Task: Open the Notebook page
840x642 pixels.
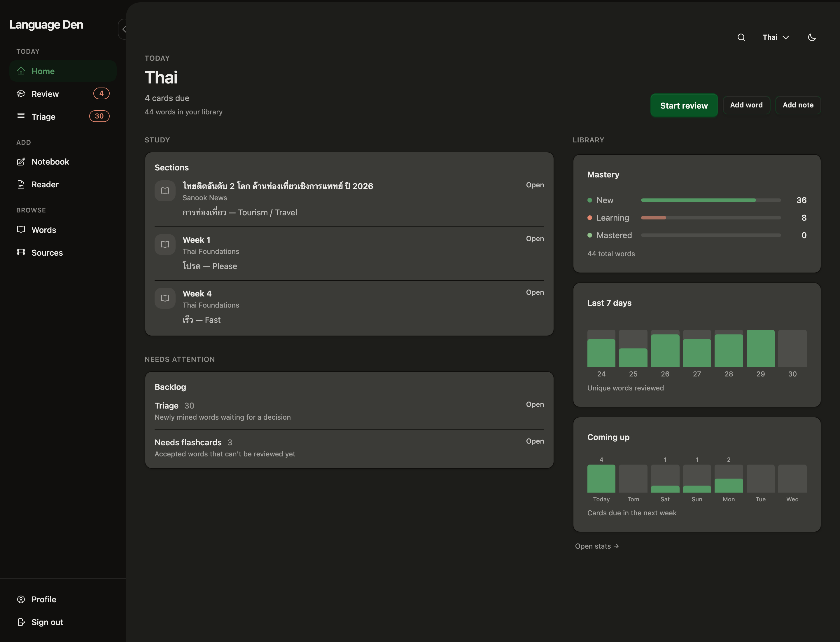Action: [x=63, y=162]
